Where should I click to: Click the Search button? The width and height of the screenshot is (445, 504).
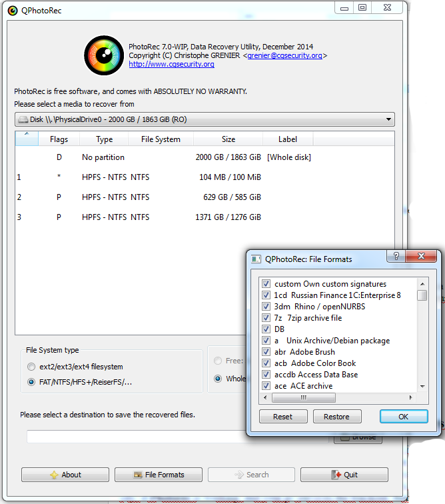[x=251, y=475]
